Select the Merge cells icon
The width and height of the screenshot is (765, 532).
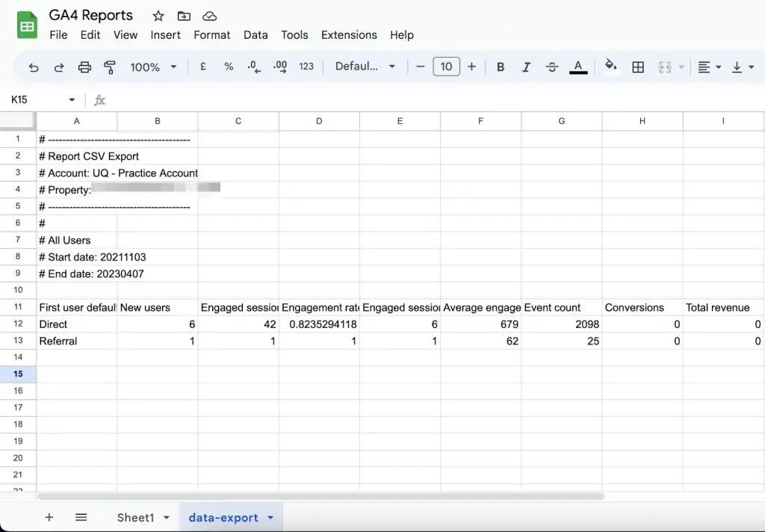(666, 66)
